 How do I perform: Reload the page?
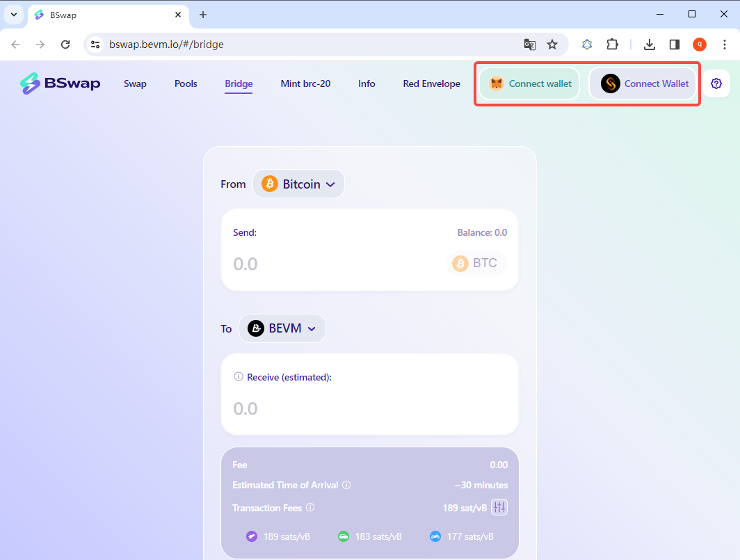point(65,45)
